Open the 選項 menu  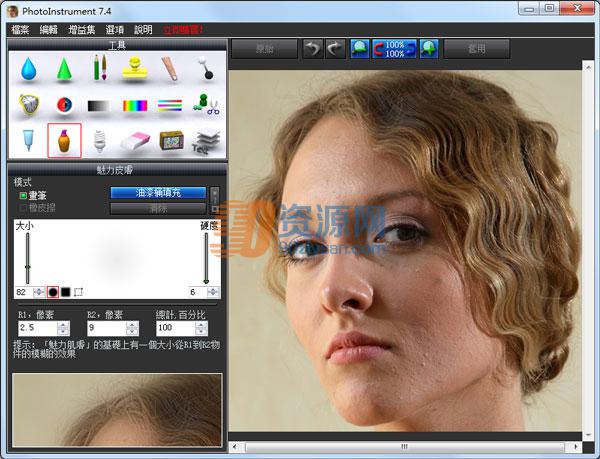[x=115, y=30]
